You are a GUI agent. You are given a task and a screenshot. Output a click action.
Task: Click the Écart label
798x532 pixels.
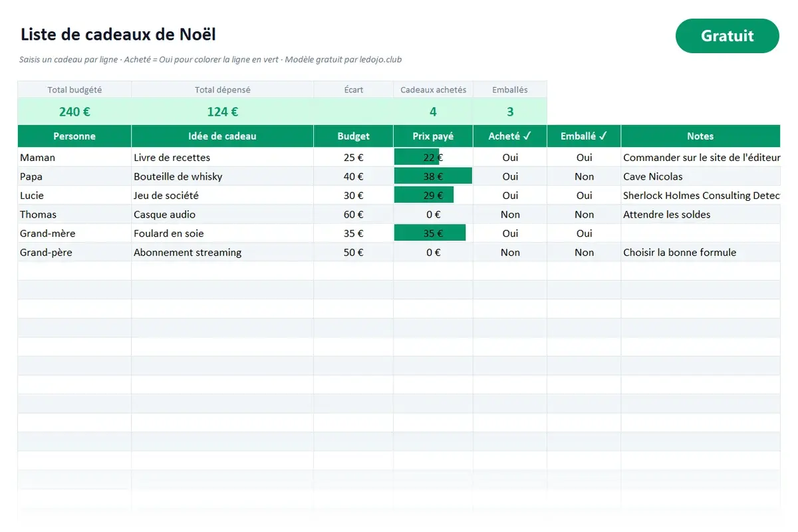click(354, 90)
